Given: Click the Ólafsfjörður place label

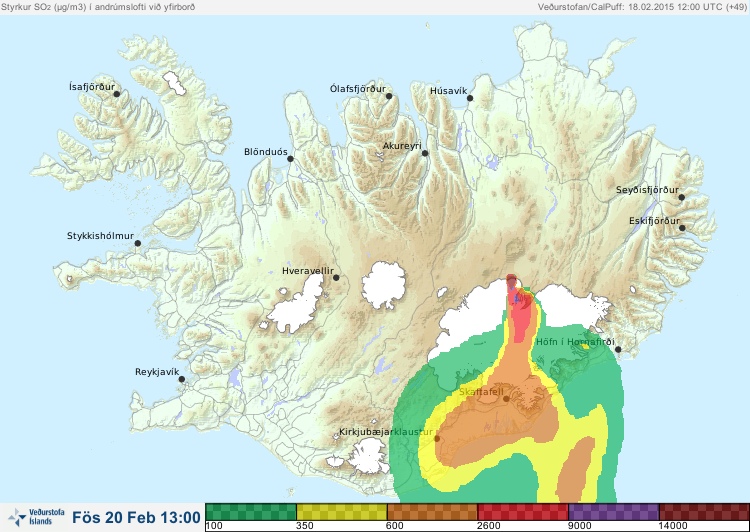Looking at the screenshot, I should pos(358,89).
